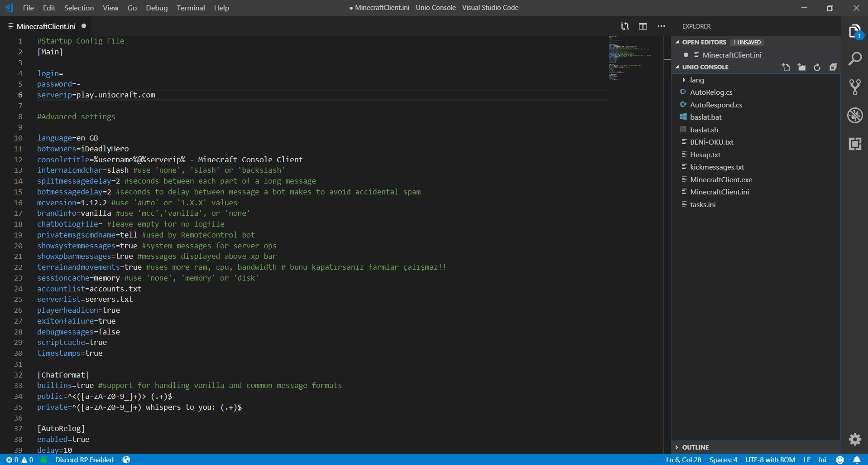
Task: Click the code minimap preview
Action: coord(630,58)
